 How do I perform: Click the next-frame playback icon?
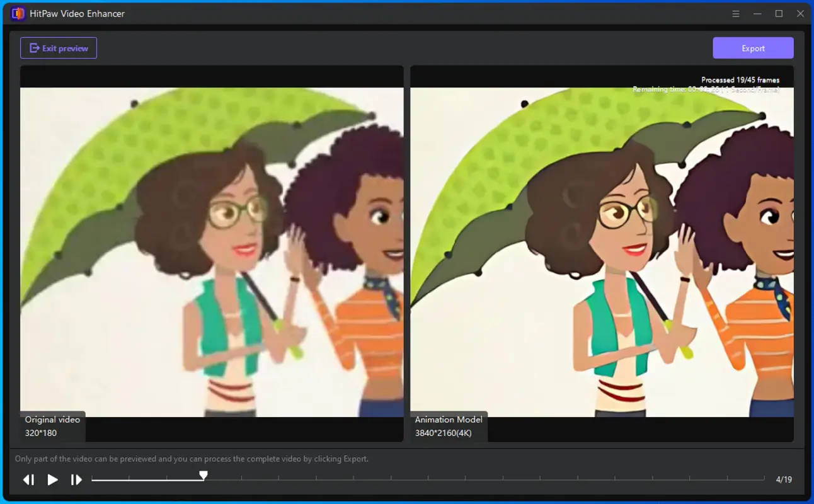point(76,479)
